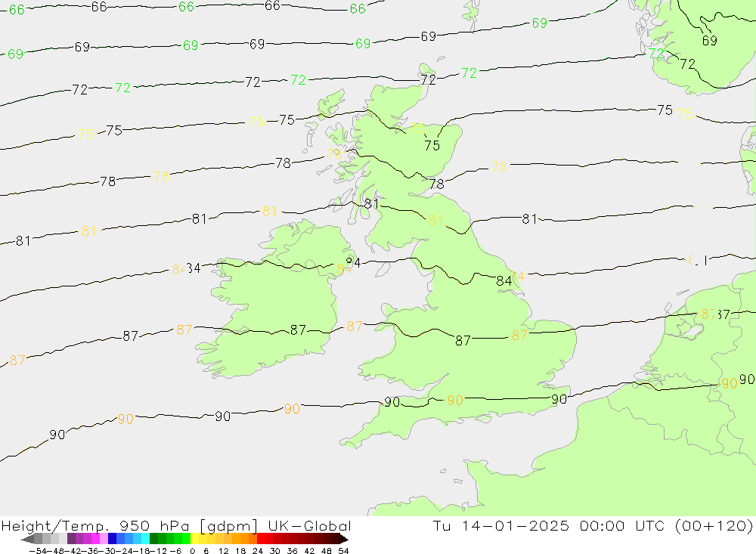Click the black 84 label over northern England
The height and width of the screenshot is (554, 756).
[503, 280]
